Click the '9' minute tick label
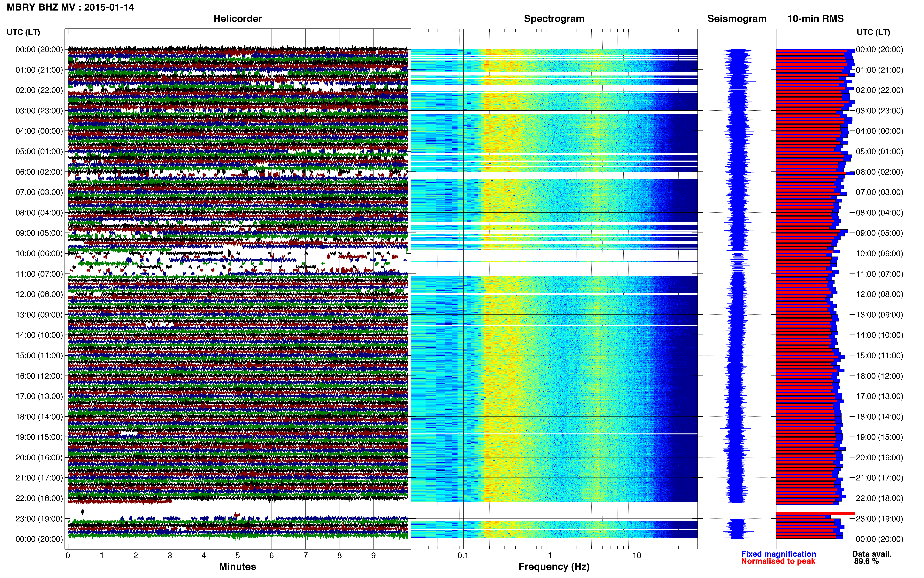The width and height of the screenshot is (924, 578). (373, 555)
